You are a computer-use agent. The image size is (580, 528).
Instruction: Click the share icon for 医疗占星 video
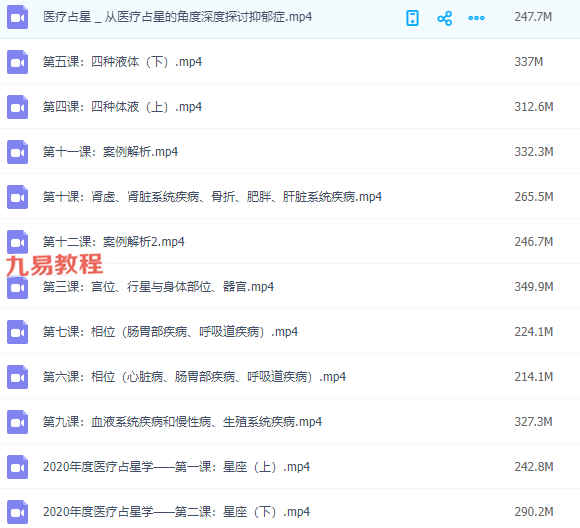(x=444, y=18)
